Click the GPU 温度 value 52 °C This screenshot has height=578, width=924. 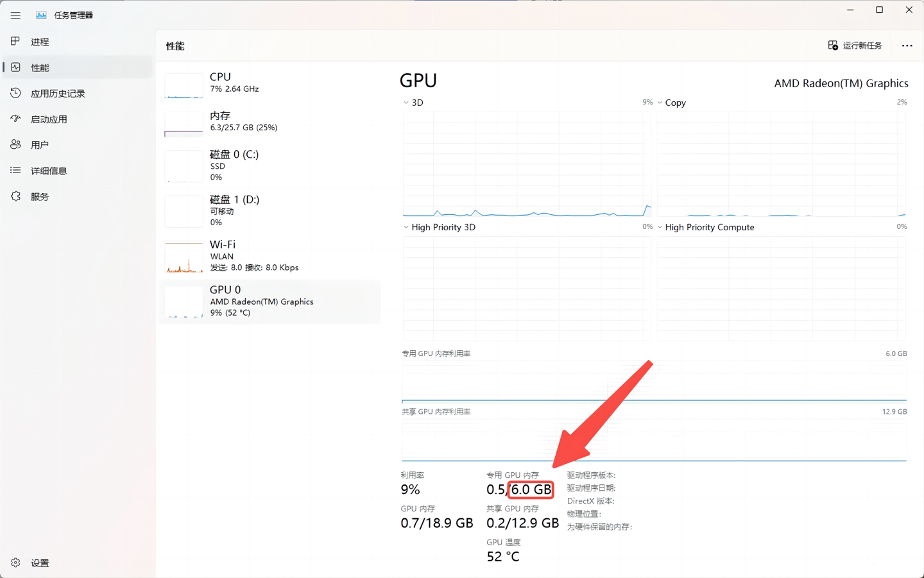coord(503,556)
